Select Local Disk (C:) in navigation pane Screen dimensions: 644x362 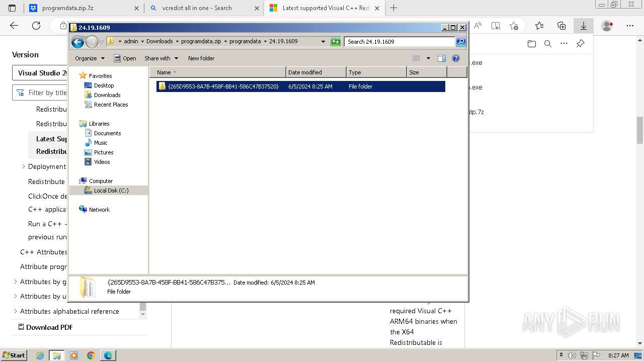point(111,191)
